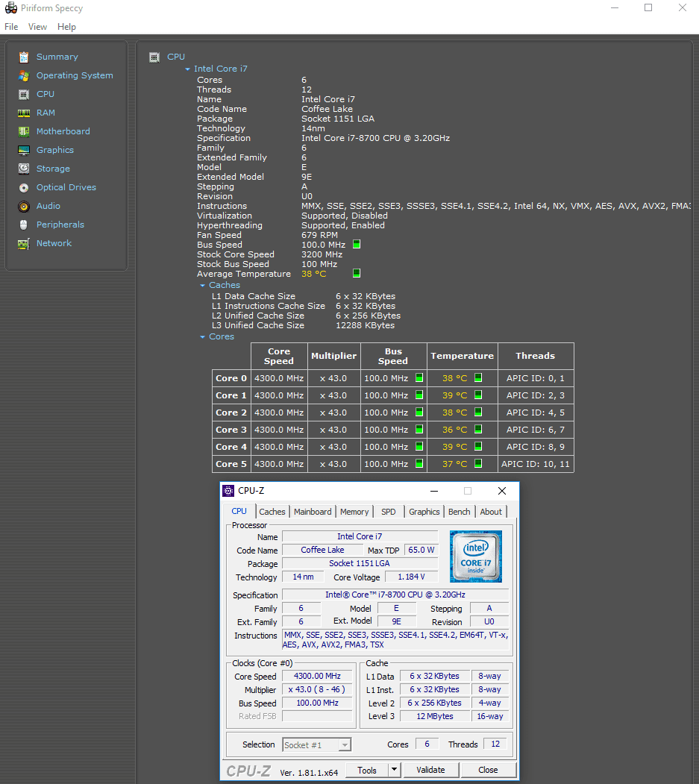Click the Fan Speed 679 RPM value
Screen dimensions: 699x784
tap(319, 235)
